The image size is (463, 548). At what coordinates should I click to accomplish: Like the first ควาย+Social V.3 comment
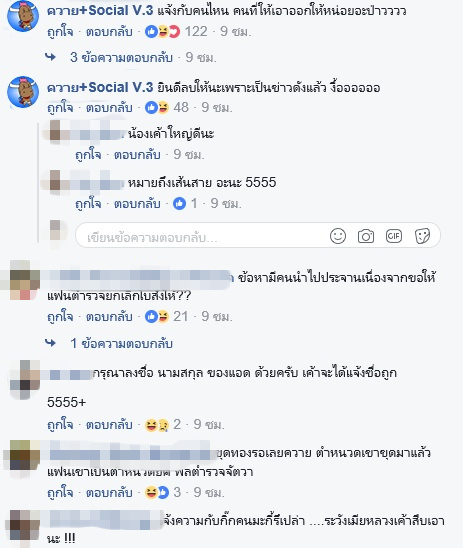(x=60, y=32)
